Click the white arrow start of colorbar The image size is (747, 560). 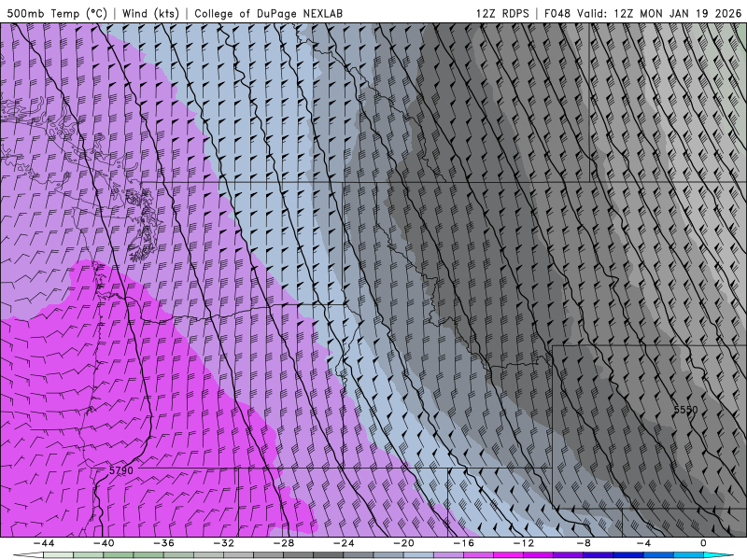(x=28, y=555)
